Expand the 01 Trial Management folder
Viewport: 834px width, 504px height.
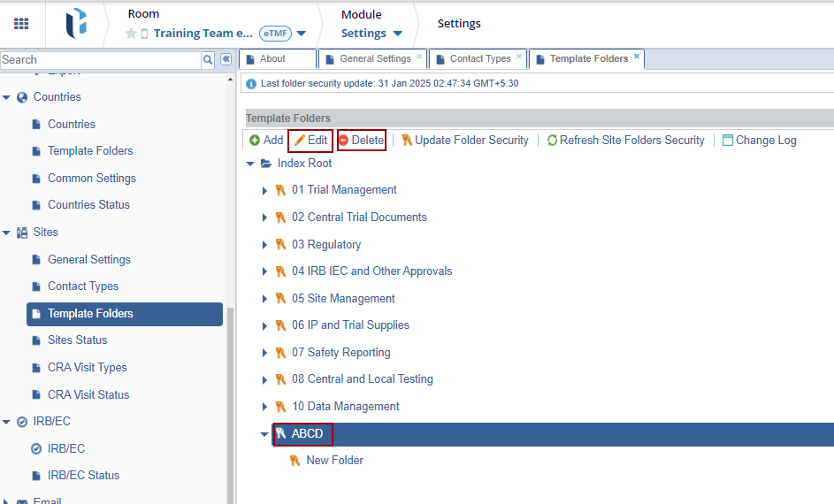[264, 190]
